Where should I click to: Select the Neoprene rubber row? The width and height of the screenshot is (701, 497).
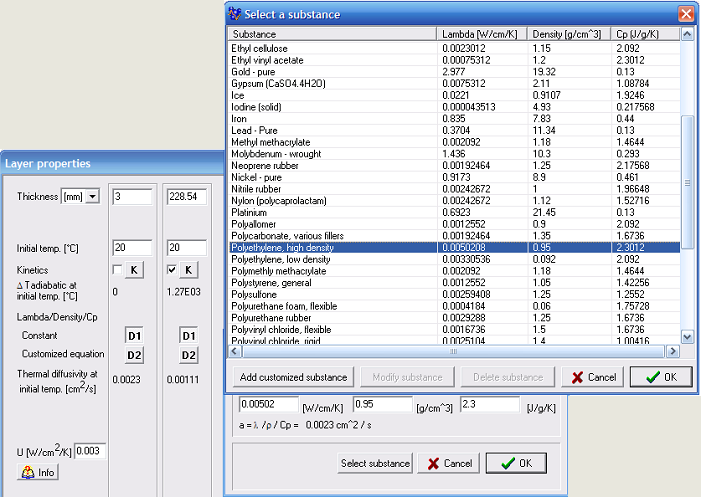pyautogui.click(x=455, y=165)
